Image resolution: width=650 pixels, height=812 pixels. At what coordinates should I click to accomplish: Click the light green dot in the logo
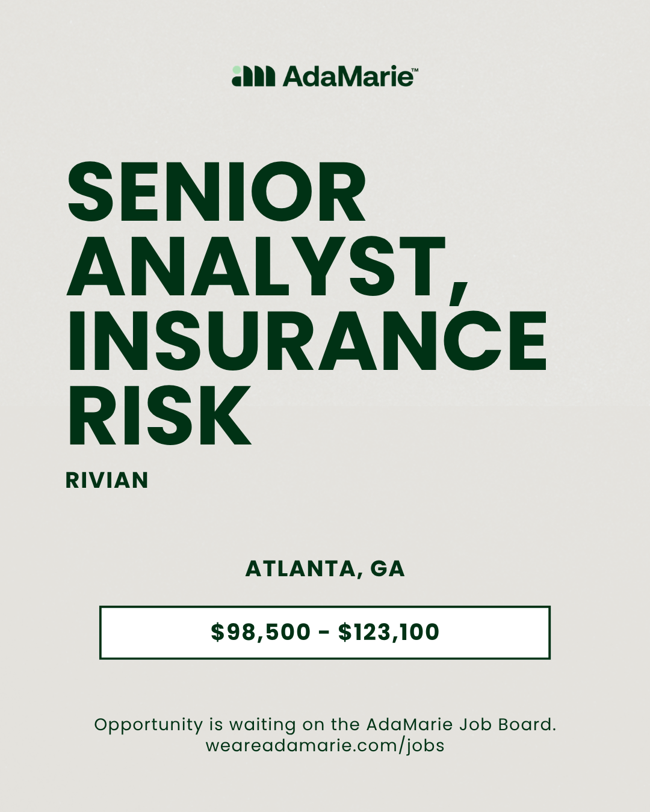[236, 70]
